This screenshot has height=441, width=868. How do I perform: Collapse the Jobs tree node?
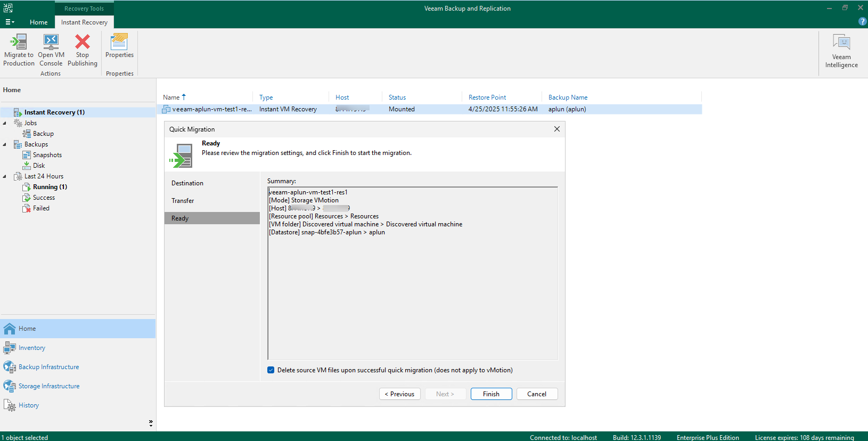coord(5,123)
